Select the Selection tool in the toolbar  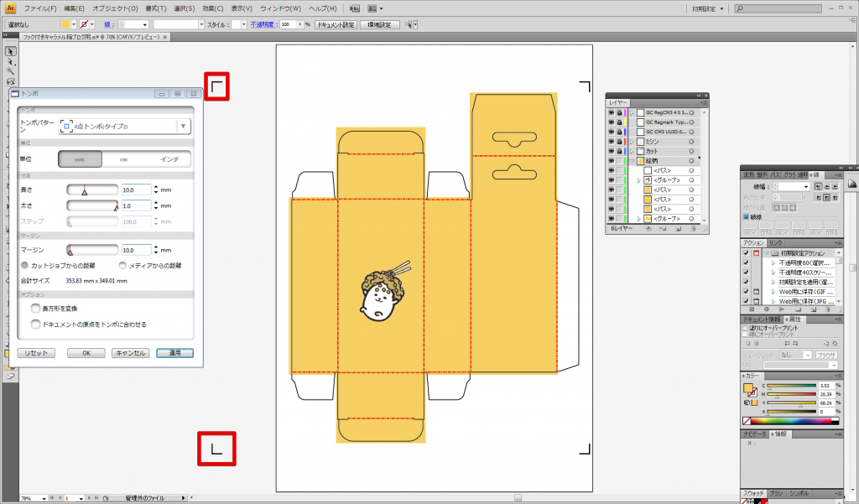(9, 52)
